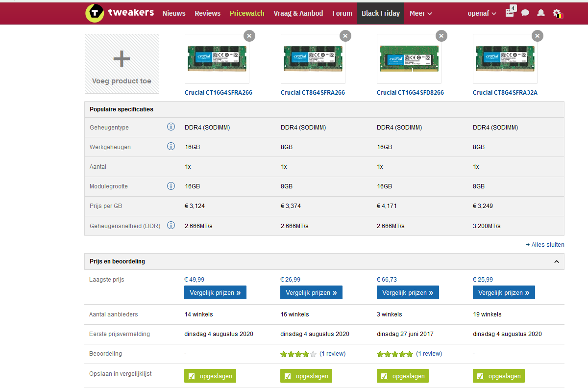Open the notifications bell icon
The image size is (588, 391).
541,13
